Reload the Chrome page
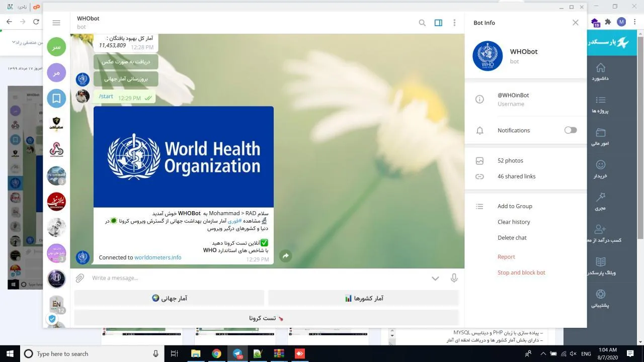This screenshot has height=362, width=644. tap(36, 22)
